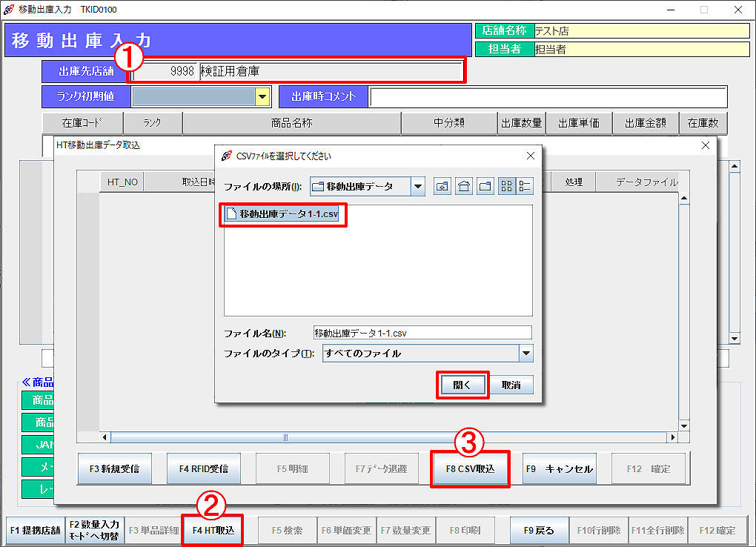Click the ランク column header
Screen dimensions: 756x547
(153, 123)
